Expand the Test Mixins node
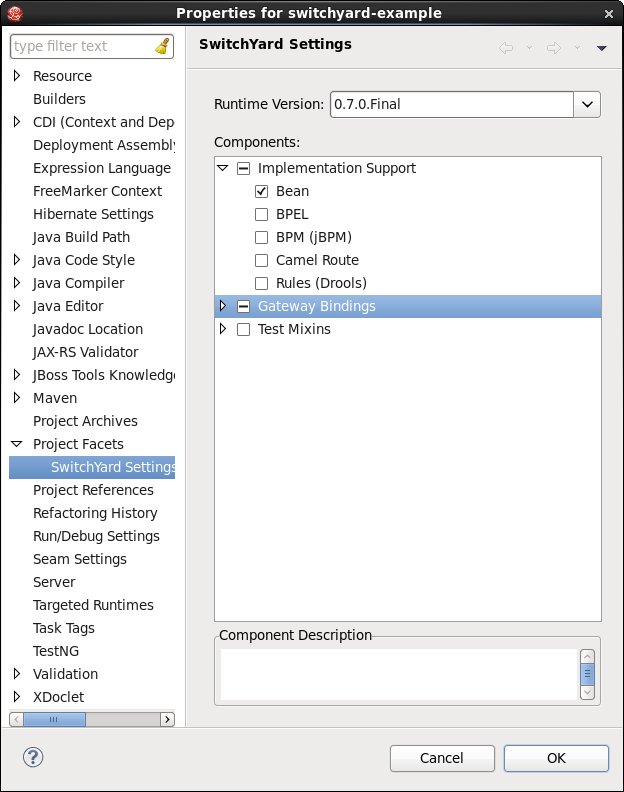This screenshot has height=792, width=624. [222, 329]
